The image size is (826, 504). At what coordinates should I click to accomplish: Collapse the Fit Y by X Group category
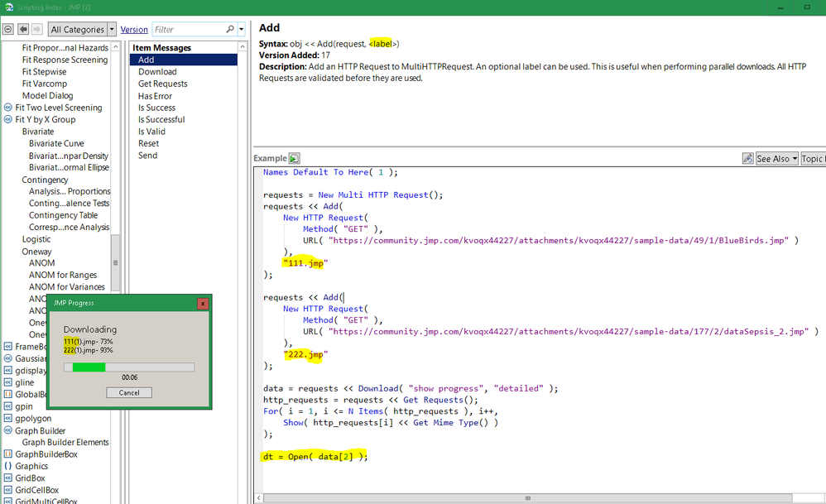click(x=7, y=119)
